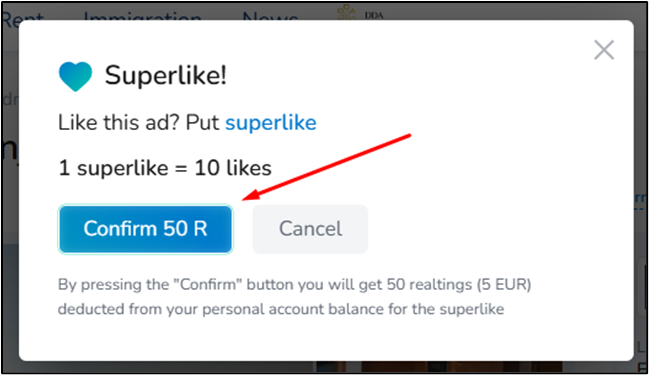
Task: Click the dimmed header area beside the DDA logo
Action: pyautogui.click(x=497, y=12)
